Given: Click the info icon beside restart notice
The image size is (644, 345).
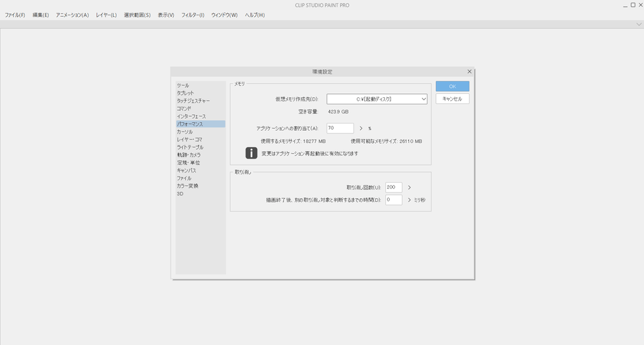Looking at the screenshot, I should tap(251, 153).
